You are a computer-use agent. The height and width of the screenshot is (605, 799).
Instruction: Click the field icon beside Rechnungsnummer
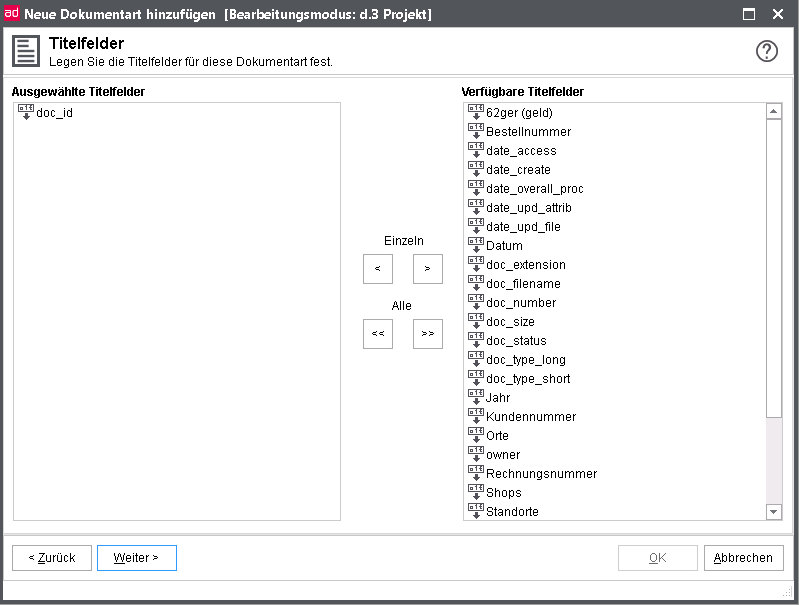pyautogui.click(x=476, y=474)
